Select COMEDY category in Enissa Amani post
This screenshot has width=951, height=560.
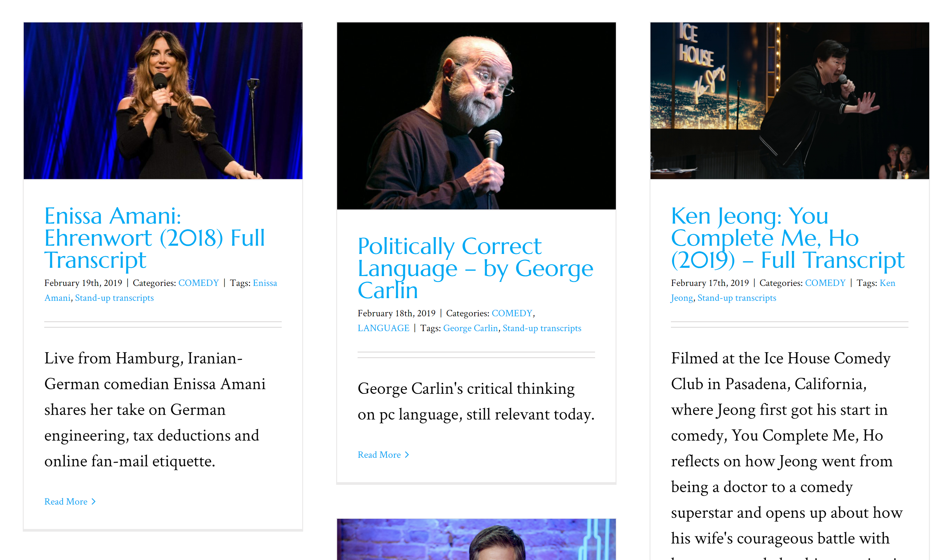click(x=199, y=283)
